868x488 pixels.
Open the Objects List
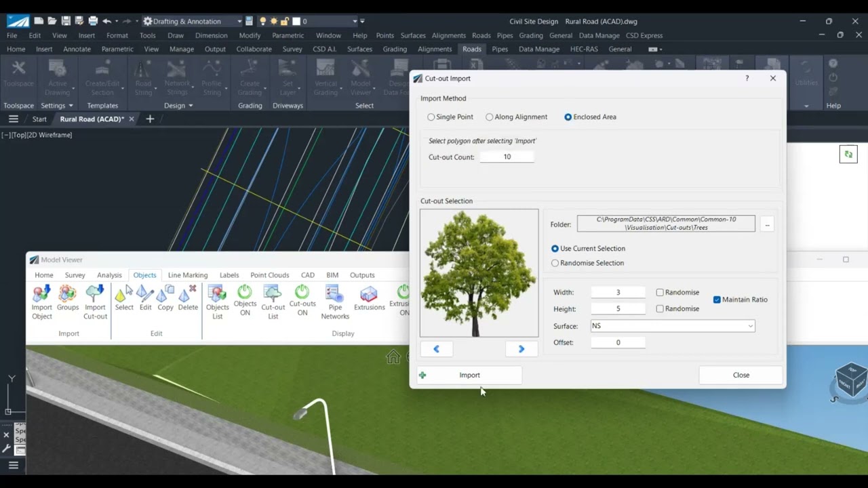pyautogui.click(x=218, y=302)
